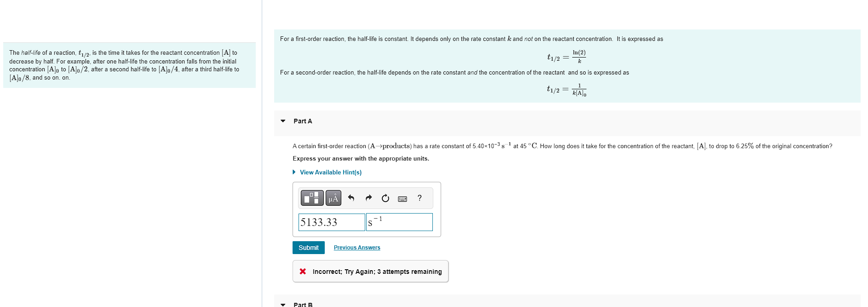This screenshot has height=307, width=868.
Task: Collapse the Part A section triangle
Action: 284,121
